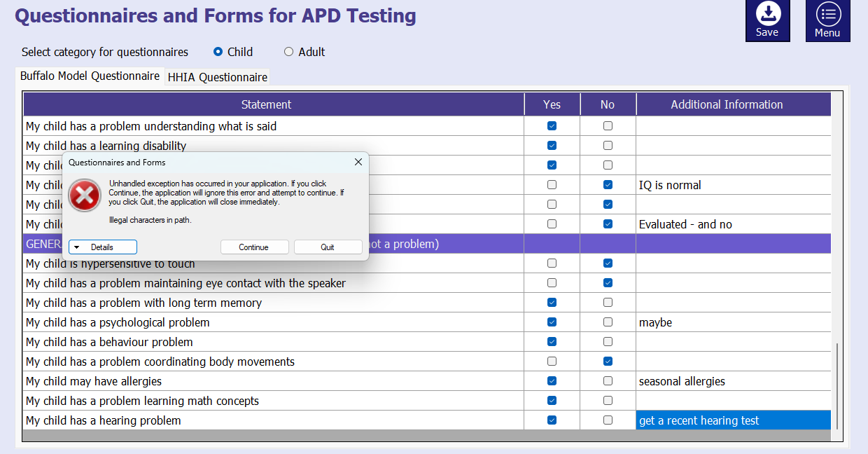
Task: Click the red error icon in dialog
Action: click(x=85, y=195)
